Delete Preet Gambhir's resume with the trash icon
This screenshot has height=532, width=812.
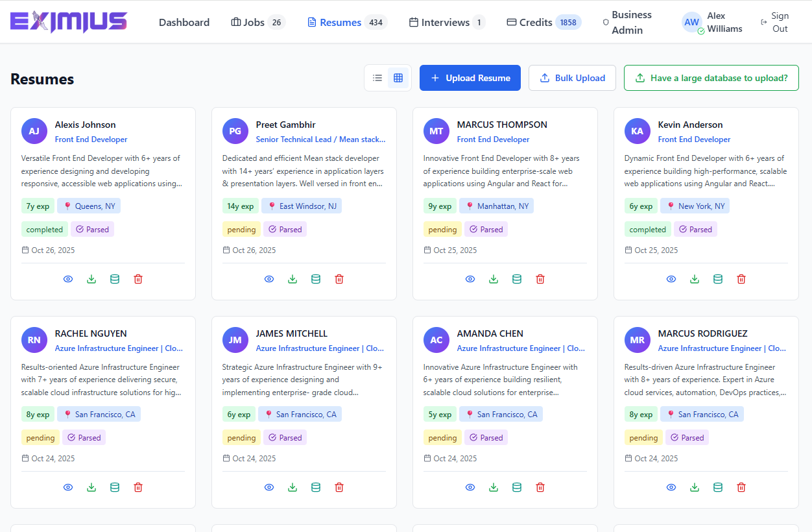click(339, 279)
